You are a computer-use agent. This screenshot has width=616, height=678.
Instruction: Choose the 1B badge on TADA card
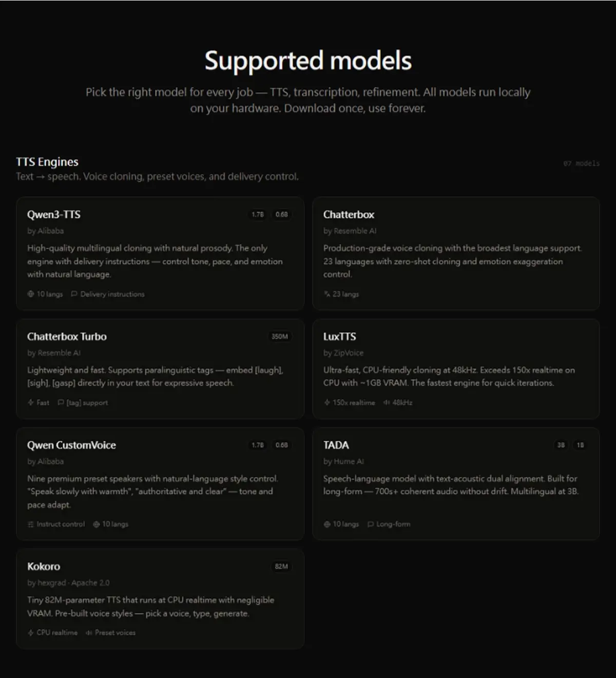click(x=580, y=445)
